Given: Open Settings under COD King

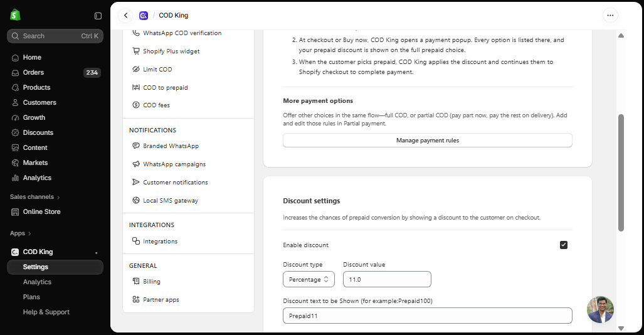Looking at the screenshot, I should point(55,267).
